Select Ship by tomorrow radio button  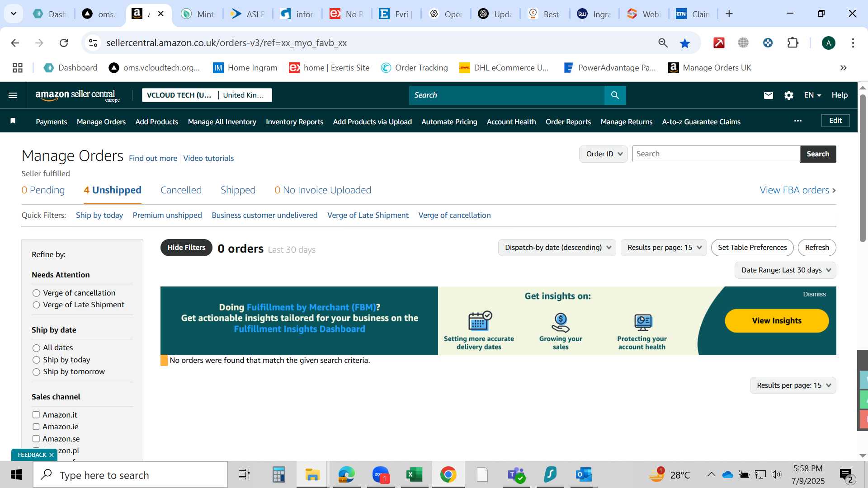click(x=36, y=372)
